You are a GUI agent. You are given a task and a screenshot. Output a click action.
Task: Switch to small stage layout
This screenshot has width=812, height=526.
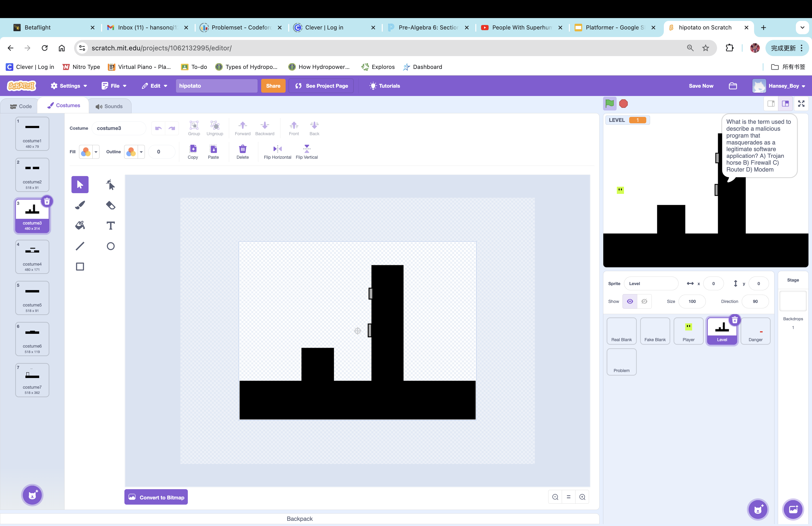pyautogui.click(x=771, y=104)
